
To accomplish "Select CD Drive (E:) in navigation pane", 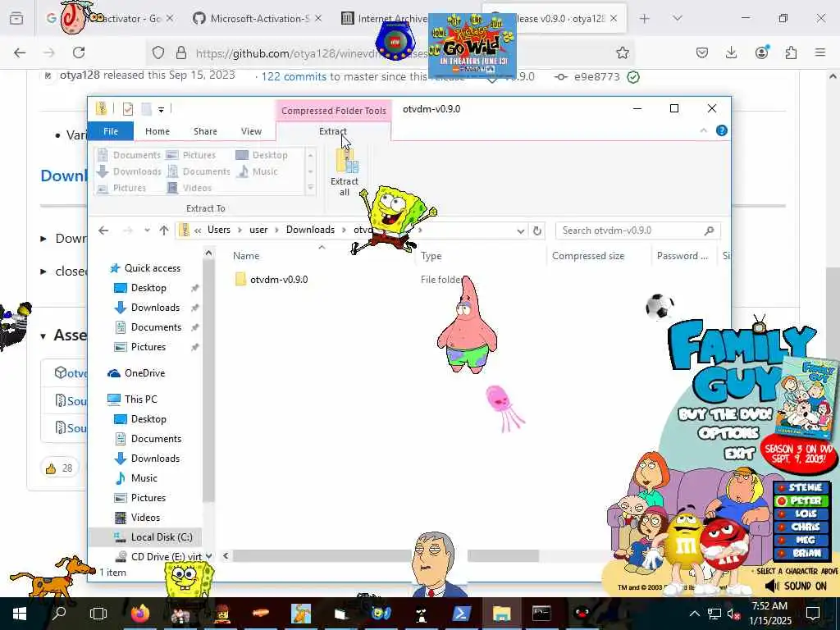I will pos(166,557).
